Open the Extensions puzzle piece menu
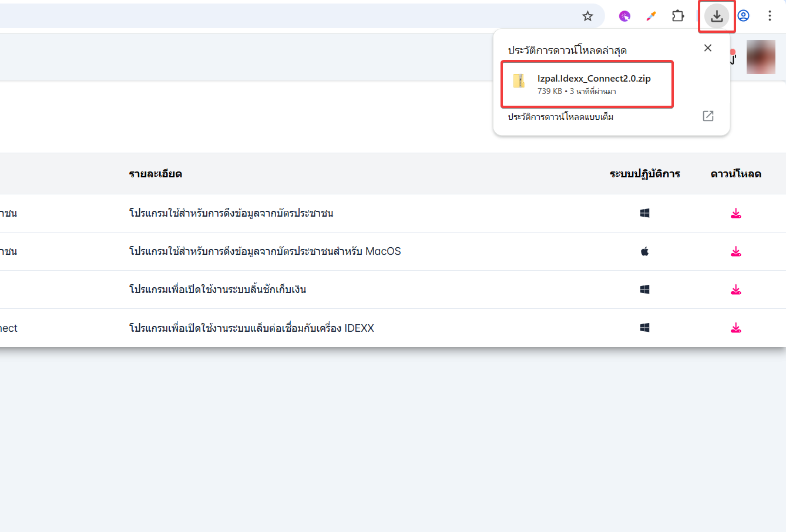786x532 pixels. tap(678, 16)
